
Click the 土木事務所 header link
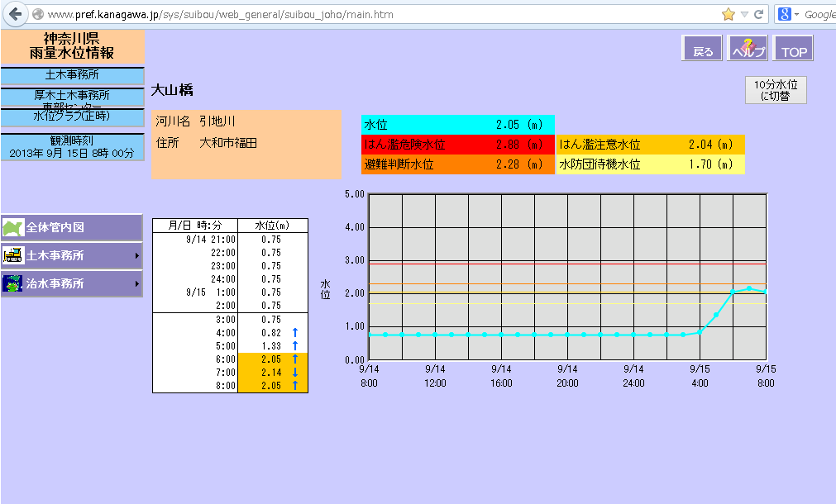point(72,75)
